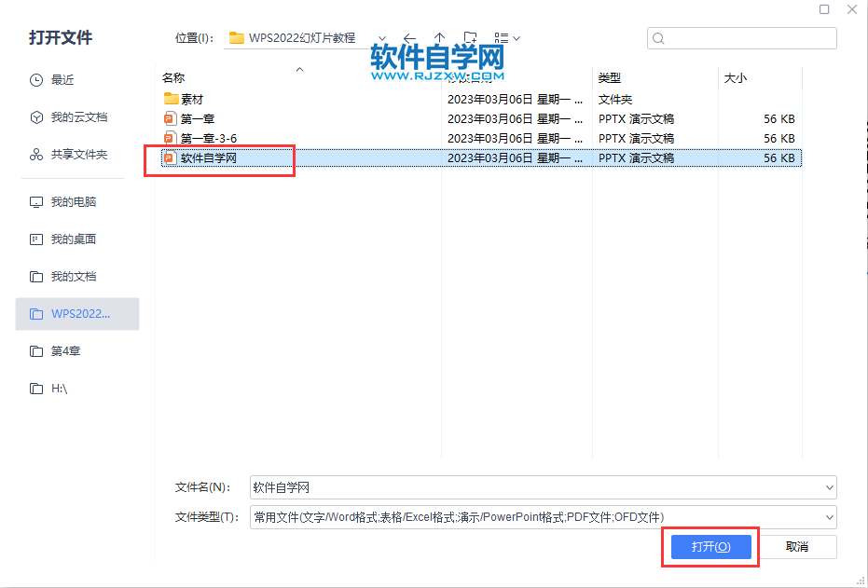Viewport: 868px width, 588px height.
Task: Open the 文件类型 file type dropdown
Action: (829, 517)
